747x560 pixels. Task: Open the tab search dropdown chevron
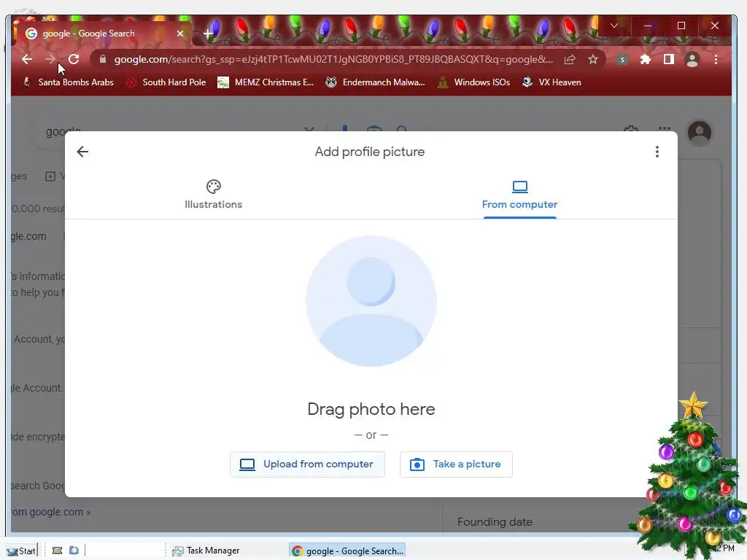click(x=614, y=26)
